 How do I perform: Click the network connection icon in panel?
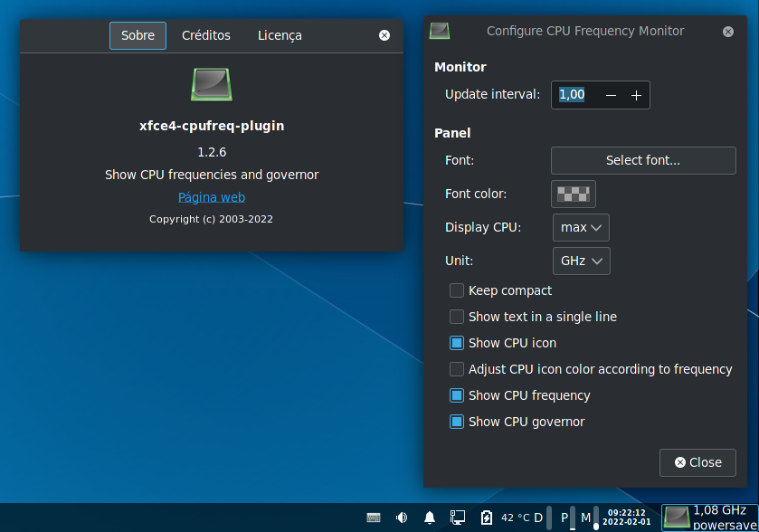[x=458, y=518]
